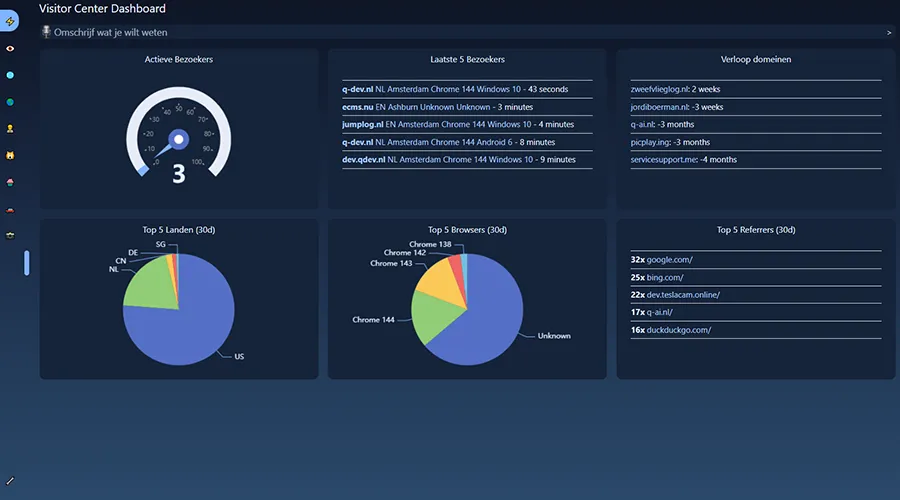
Task: Select the google.com/ referrer entry
Action: click(669, 260)
